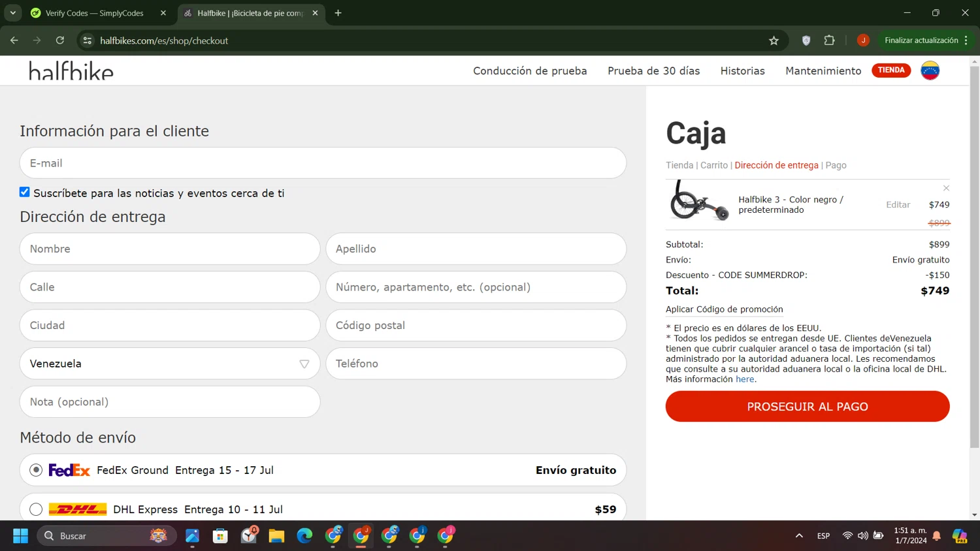Check the battery status icon

(x=879, y=536)
